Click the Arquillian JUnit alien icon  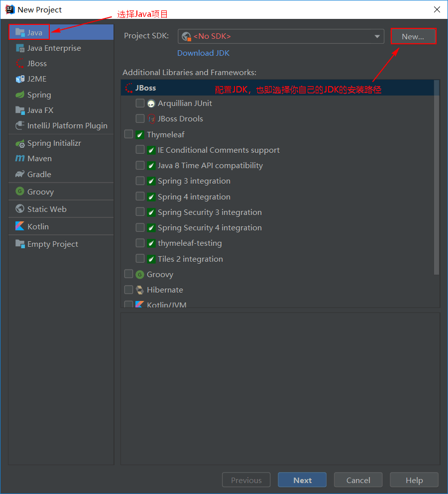tap(151, 103)
